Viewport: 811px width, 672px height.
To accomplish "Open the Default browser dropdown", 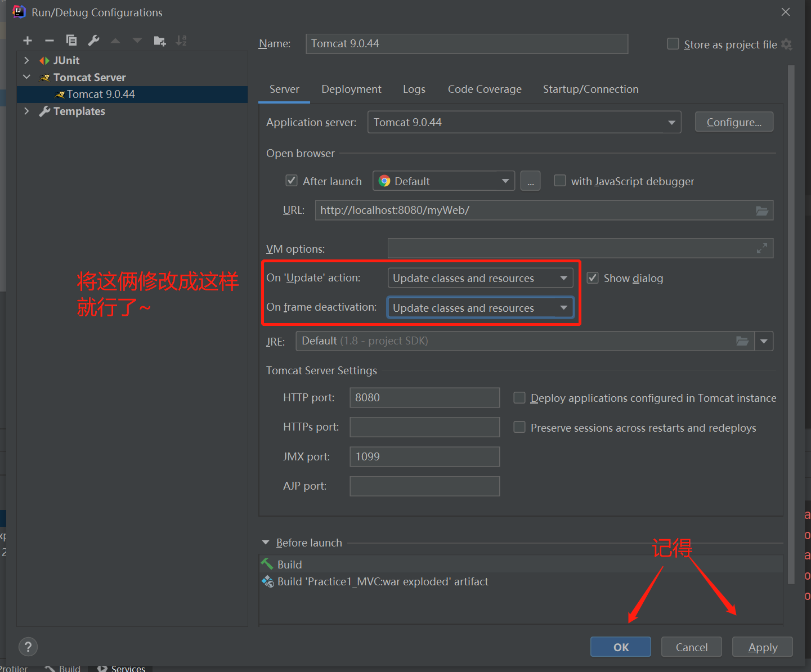I will (443, 181).
